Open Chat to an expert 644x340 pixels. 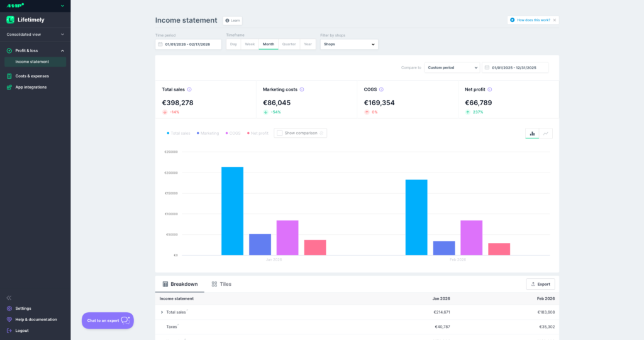108,320
